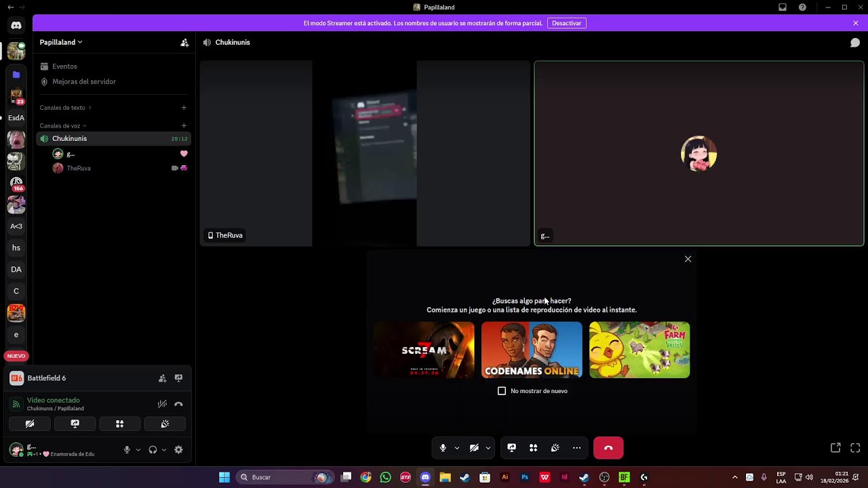Open Photoshop from the taskbar
This screenshot has width=868, height=488.
pyautogui.click(x=525, y=477)
